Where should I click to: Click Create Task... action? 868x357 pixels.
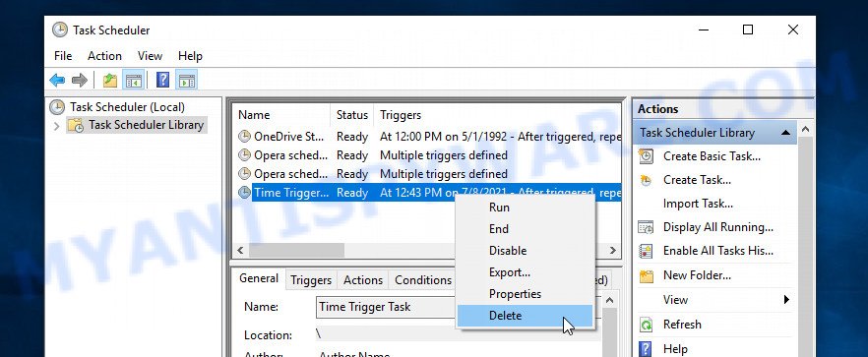click(x=697, y=180)
